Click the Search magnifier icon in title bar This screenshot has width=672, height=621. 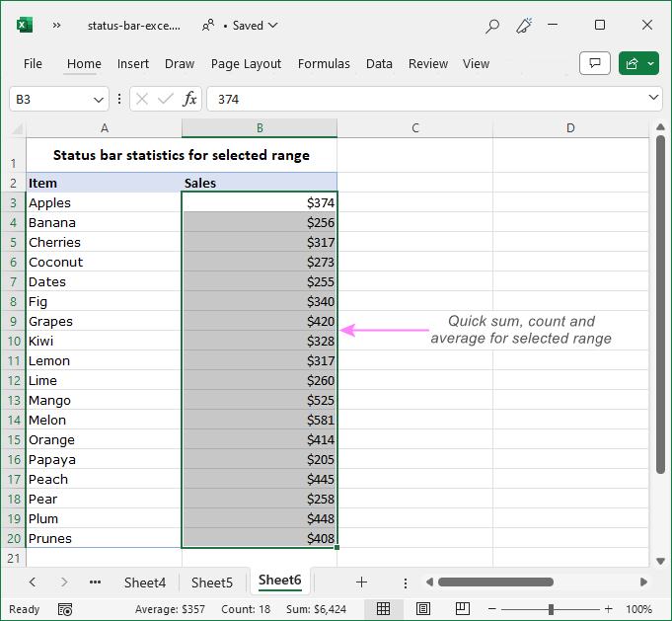click(492, 26)
